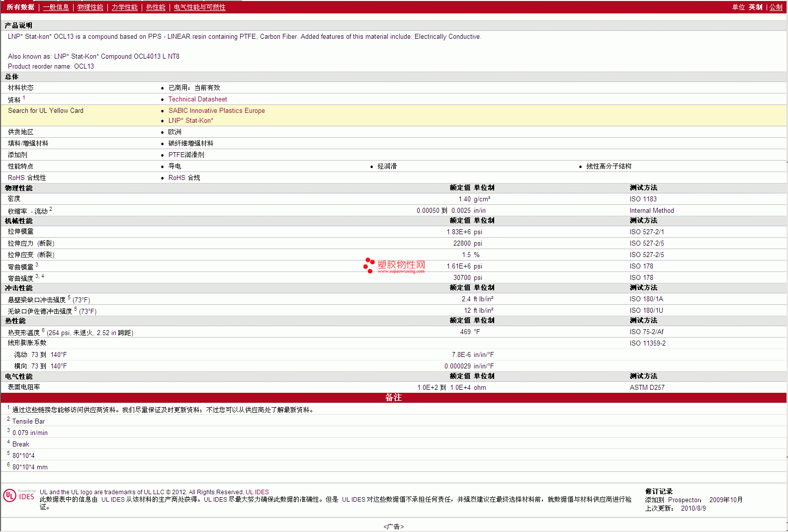Select the 7.8E-6 flow expansion value
Viewport: 788px width, 532px height.
[461, 355]
